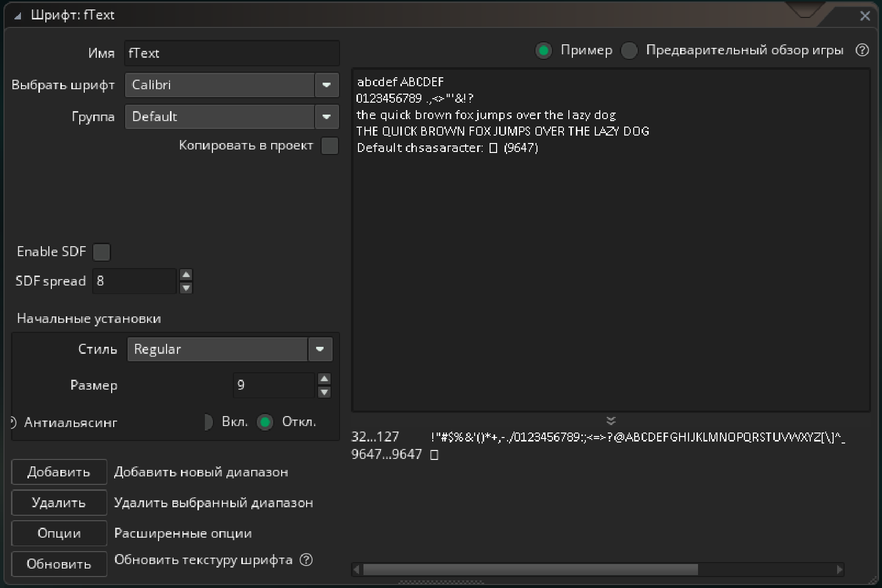Decrease SDF spread with down arrow
The width and height of the screenshot is (882, 588).
(186, 288)
